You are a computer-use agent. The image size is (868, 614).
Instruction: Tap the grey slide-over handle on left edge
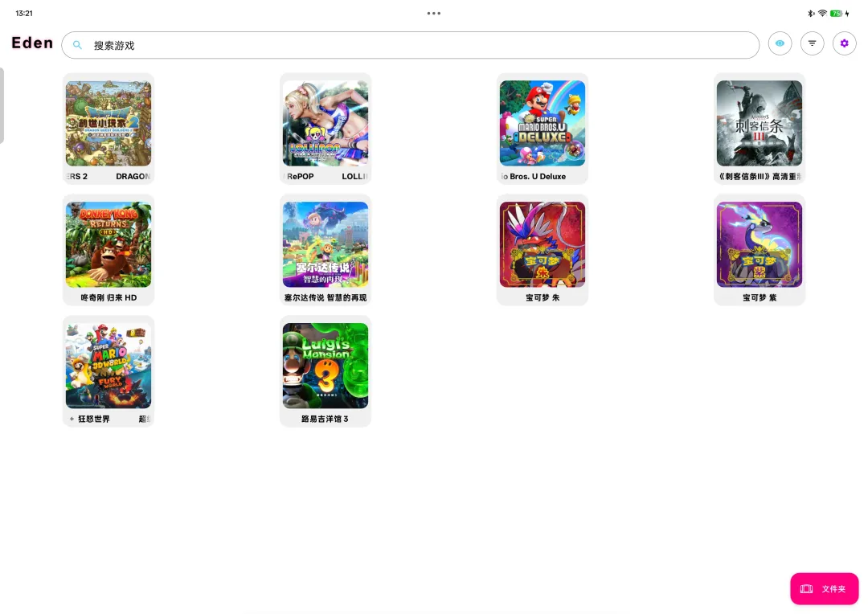pyautogui.click(x=2, y=105)
